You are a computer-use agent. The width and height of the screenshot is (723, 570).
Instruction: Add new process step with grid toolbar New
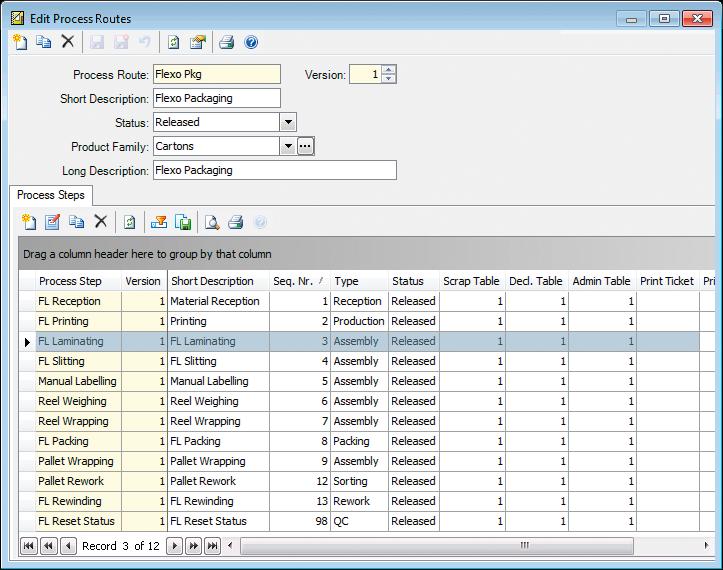tap(29, 222)
